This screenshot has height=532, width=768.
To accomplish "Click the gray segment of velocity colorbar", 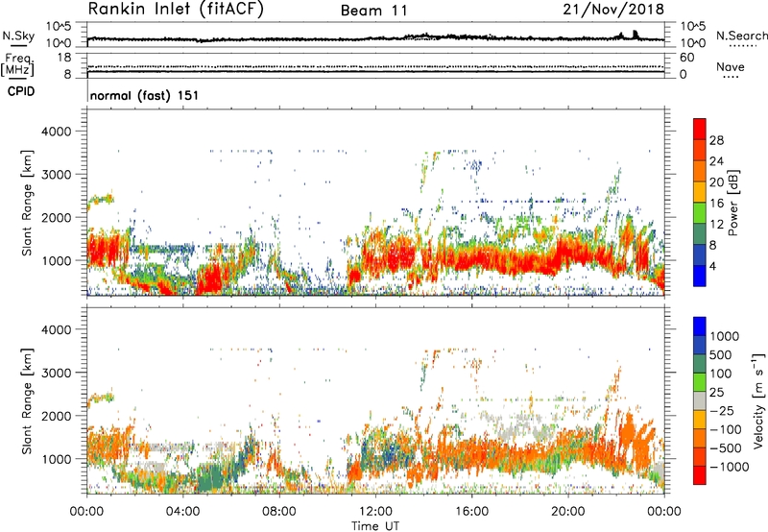I will (x=700, y=401).
